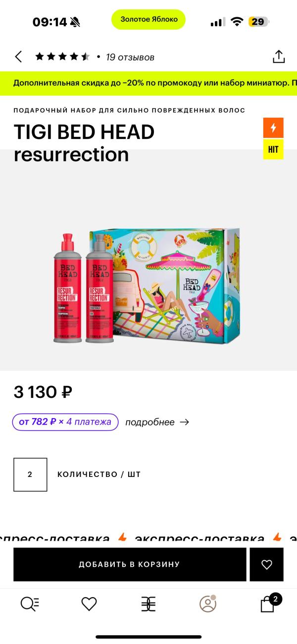Viewport: 297px width, 644px height.
Task: Open the share icon
Action: (x=279, y=56)
